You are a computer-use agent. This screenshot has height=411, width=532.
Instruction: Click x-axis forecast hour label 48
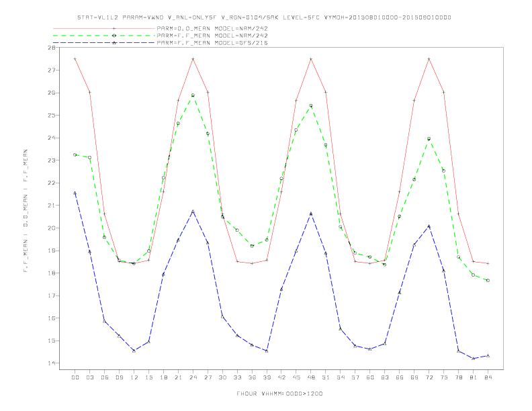[x=311, y=377]
